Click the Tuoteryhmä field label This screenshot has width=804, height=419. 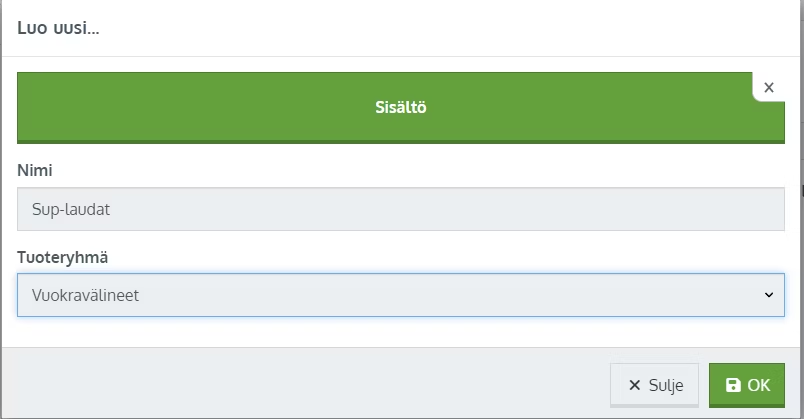pos(63,257)
